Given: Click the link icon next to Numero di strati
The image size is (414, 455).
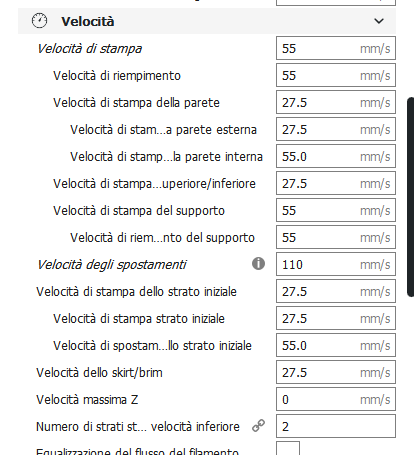Looking at the screenshot, I should (258, 426).
